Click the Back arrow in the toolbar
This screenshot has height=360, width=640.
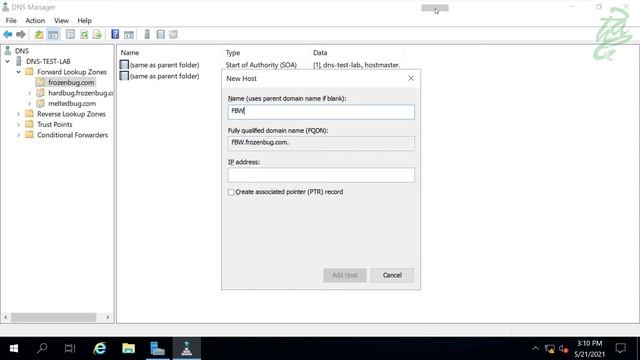[7, 35]
